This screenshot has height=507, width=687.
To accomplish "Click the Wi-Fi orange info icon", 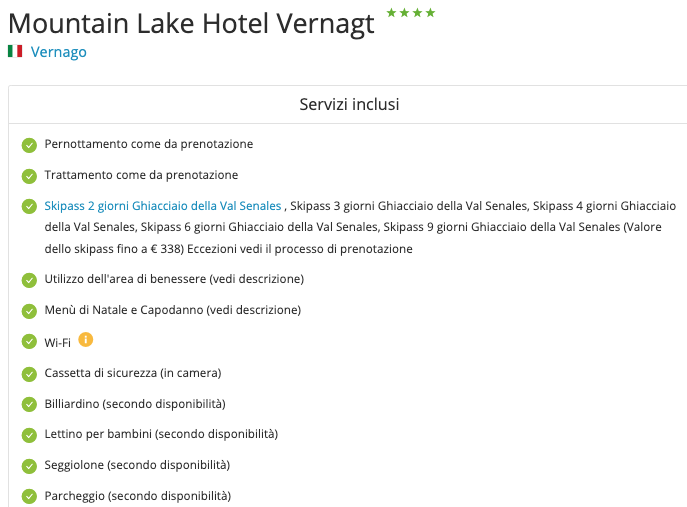I will pos(85,340).
